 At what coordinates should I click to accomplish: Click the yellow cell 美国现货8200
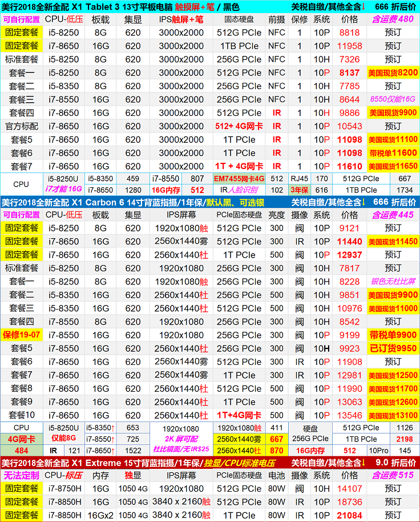pyautogui.click(x=393, y=73)
